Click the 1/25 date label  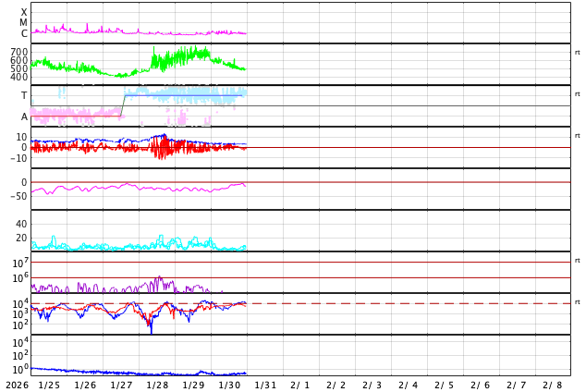coord(49,385)
